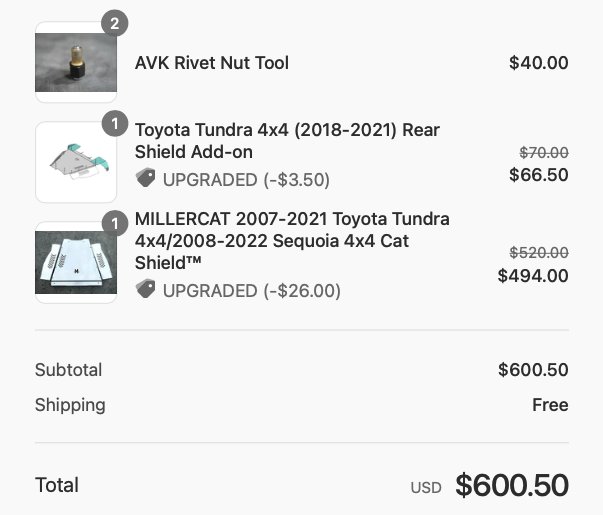
Task: Select the Rear Shield Add-on product image
Action: [x=76, y=162]
